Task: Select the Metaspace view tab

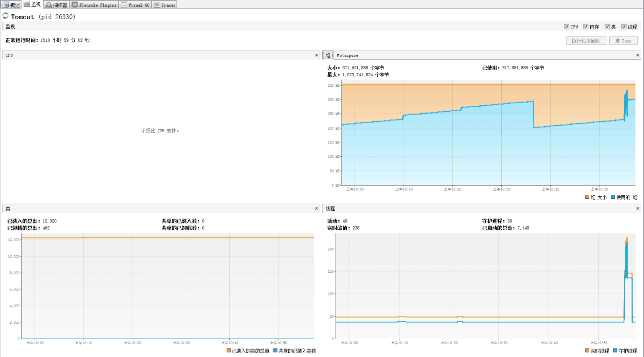Action: click(x=347, y=55)
